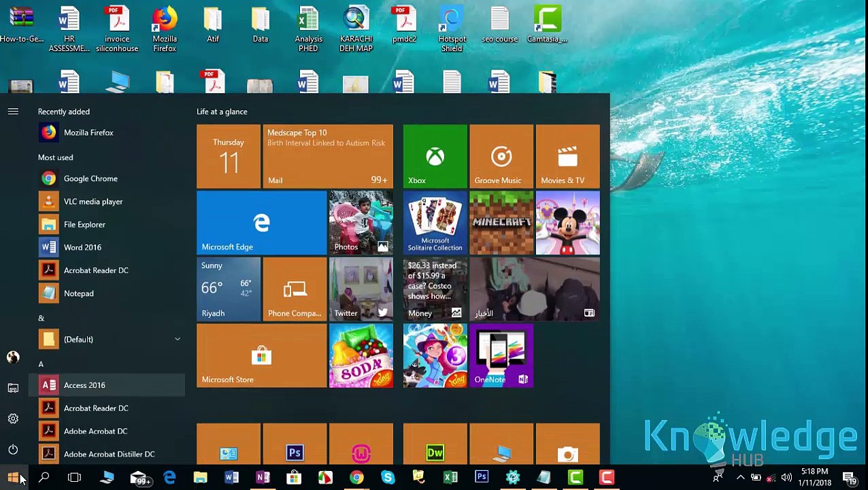Launch Access 2016 from the A section

[x=107, y=385]
